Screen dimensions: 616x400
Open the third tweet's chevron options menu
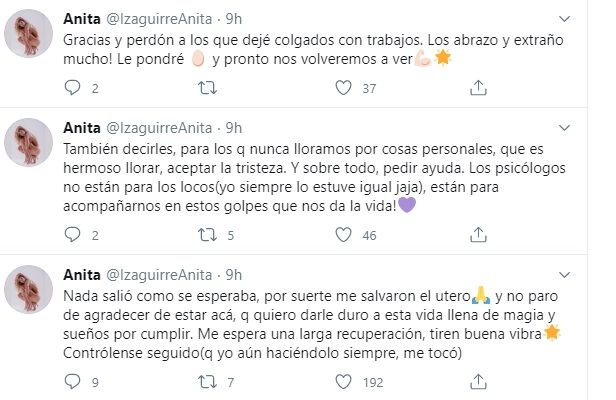[x=564, y=275]
